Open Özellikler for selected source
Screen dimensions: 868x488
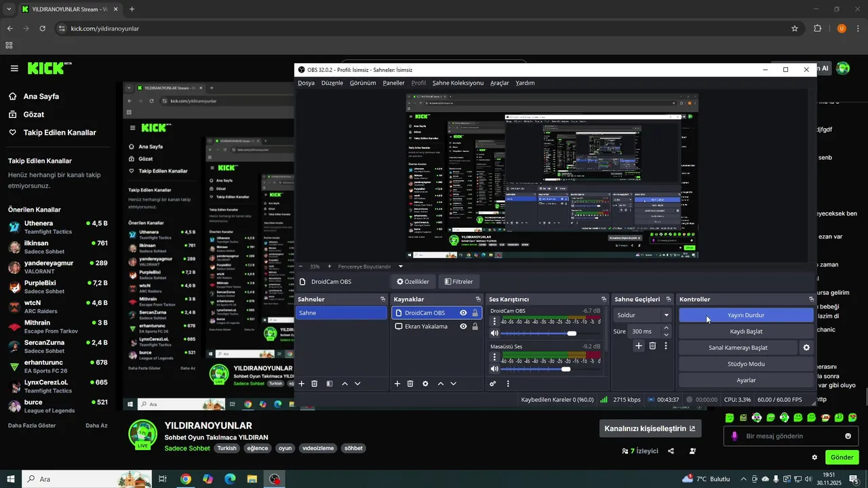tap(413, 281)
